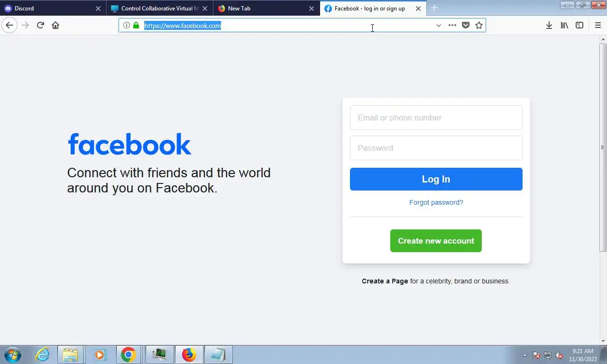Click the blue Log In button
Viewport: 607px width, 364px height.
coord(436,179)
